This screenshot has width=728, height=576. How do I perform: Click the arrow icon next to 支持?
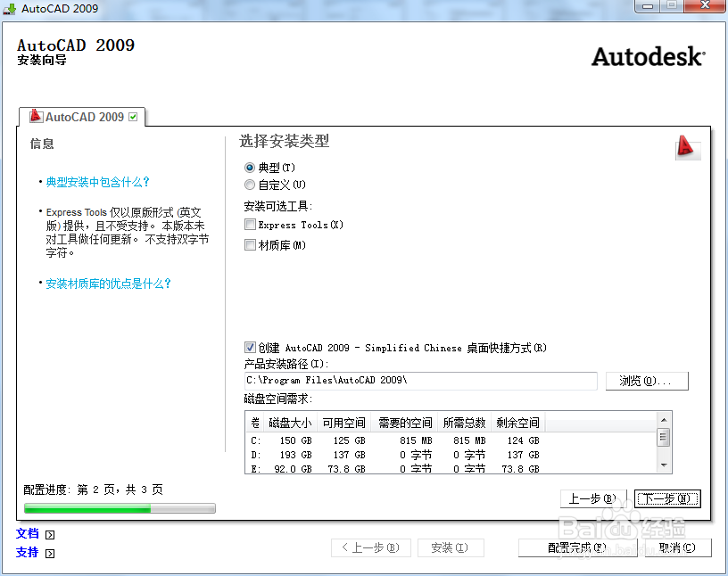point(50,553)
